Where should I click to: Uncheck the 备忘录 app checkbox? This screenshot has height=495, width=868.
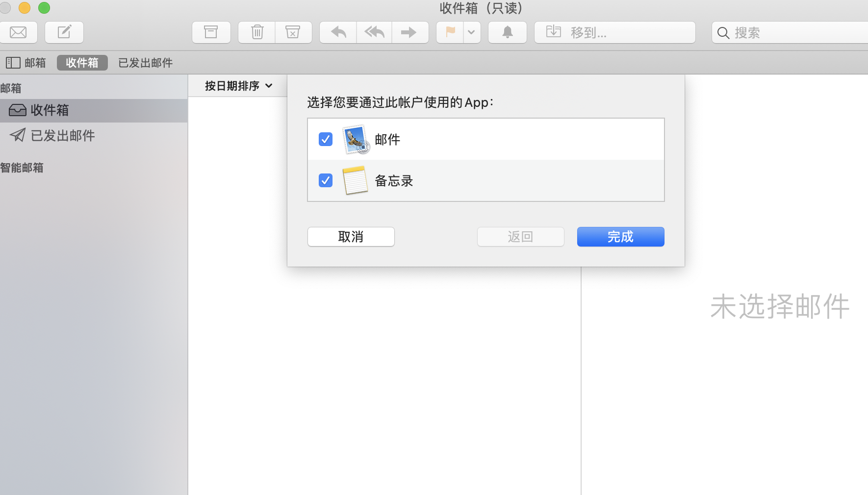[x=325, y=180]
